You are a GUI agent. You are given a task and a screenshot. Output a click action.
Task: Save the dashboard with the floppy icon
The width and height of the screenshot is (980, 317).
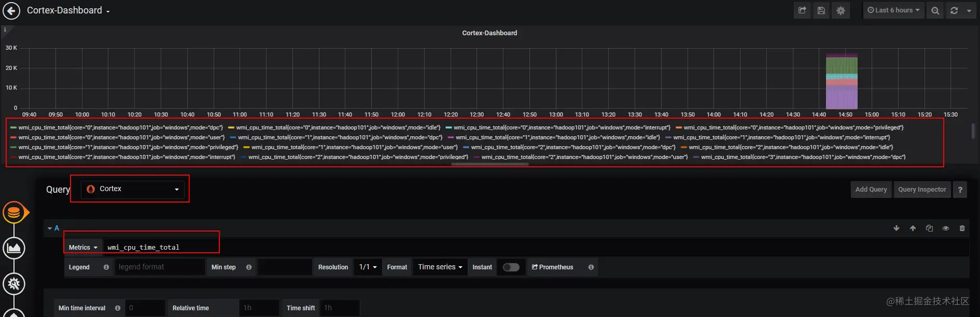point(821,10)
